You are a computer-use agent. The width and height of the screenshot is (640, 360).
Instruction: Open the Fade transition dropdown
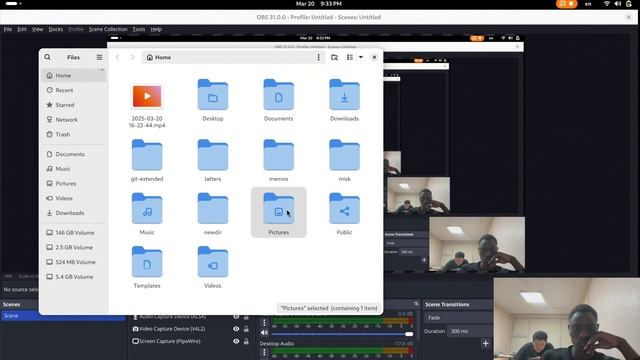coord(458,318)
